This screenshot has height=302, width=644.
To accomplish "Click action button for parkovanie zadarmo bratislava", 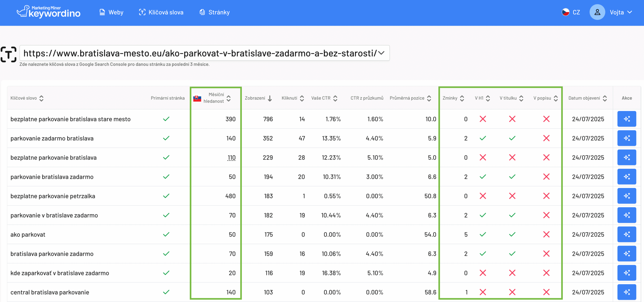I will click(627, 138).
